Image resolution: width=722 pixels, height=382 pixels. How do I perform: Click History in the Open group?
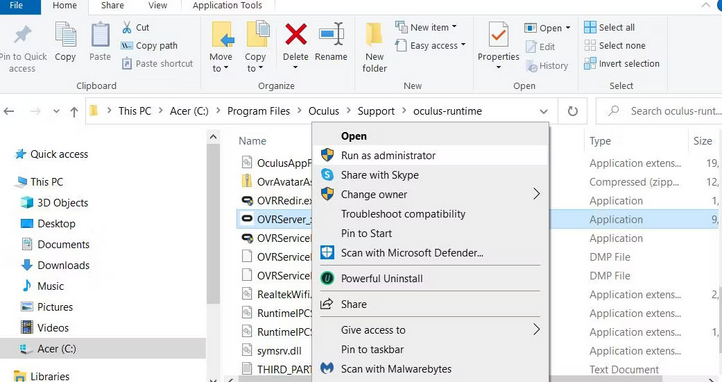coord(547,66)
